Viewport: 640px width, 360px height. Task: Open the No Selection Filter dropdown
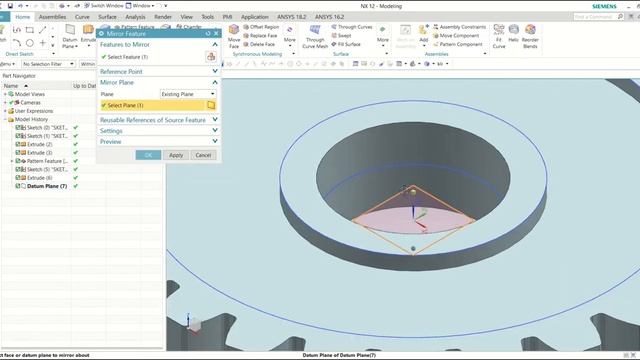pyautogui.click(x=48, y=64)
